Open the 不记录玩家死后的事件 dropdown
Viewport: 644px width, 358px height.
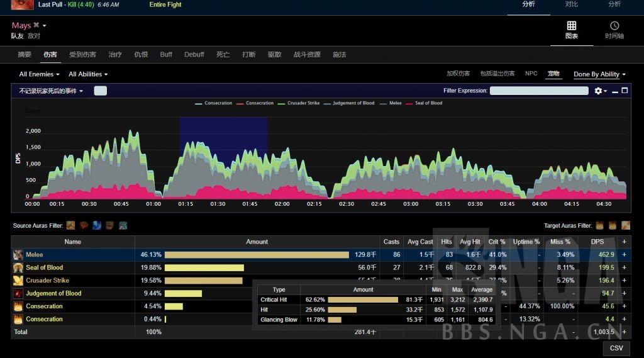[x=51, y=91]
